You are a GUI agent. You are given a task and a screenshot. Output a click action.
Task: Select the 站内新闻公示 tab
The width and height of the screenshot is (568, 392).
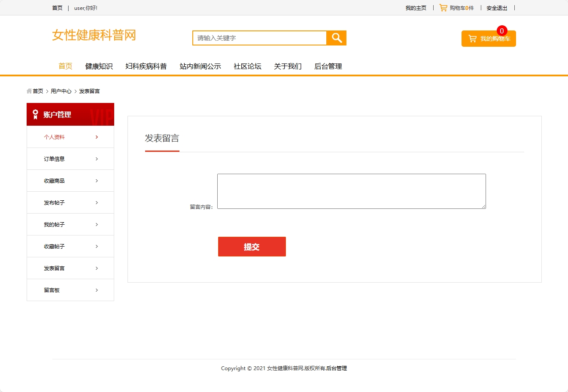coord(200,66)
